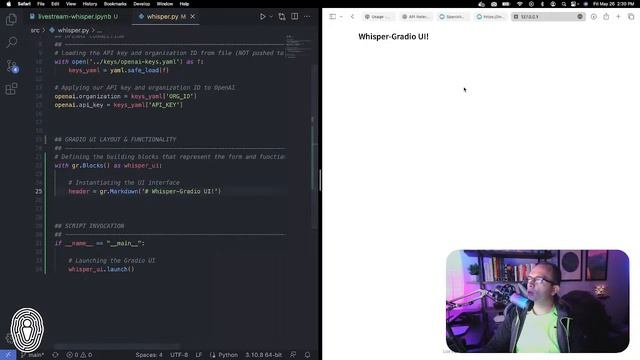Open Wi-Fi status in menu bar
The height and width of the screenshot is (360, 640).
[x=519, y=4]
